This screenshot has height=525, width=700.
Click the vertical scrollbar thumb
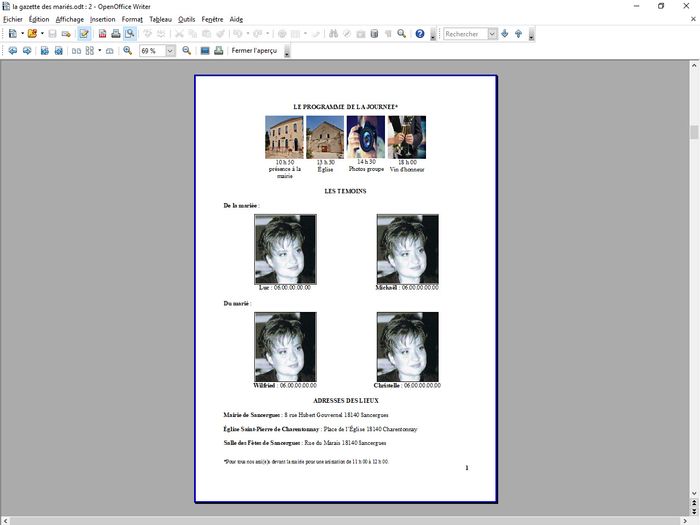pos(694,133)
